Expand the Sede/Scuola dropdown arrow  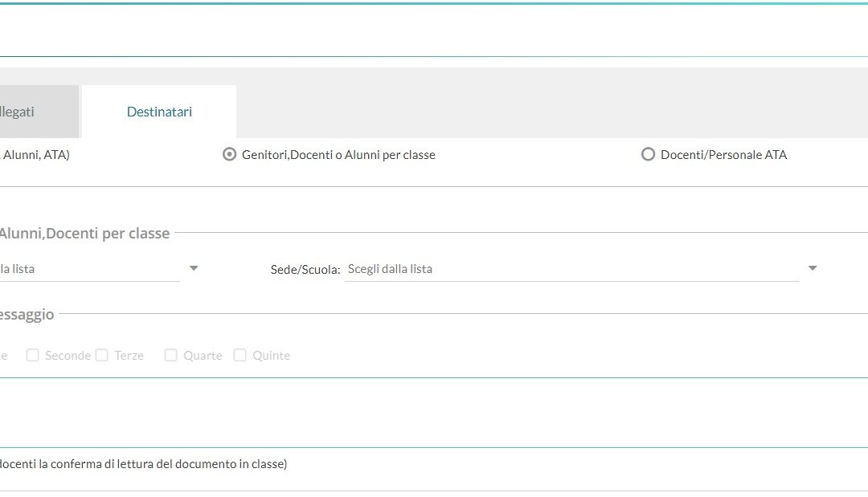812,268
